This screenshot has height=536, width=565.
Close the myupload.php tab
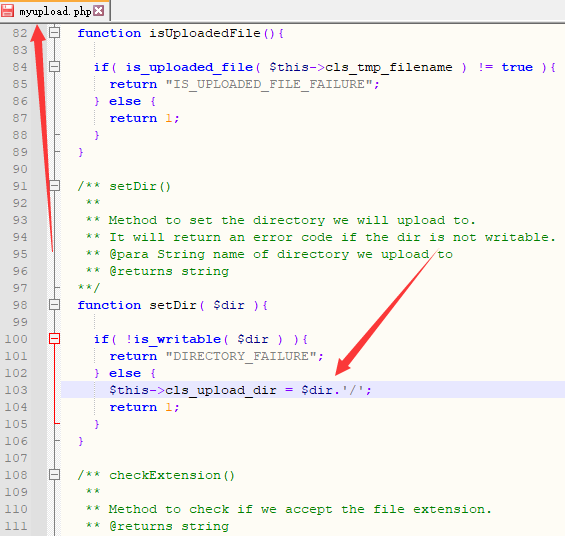(99, 11)
